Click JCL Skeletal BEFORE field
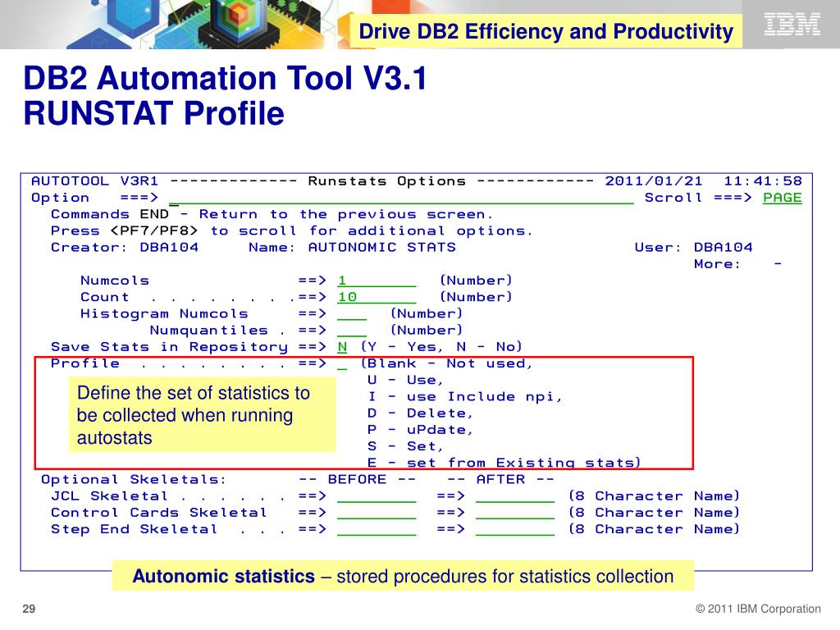 tap(377, 496)
